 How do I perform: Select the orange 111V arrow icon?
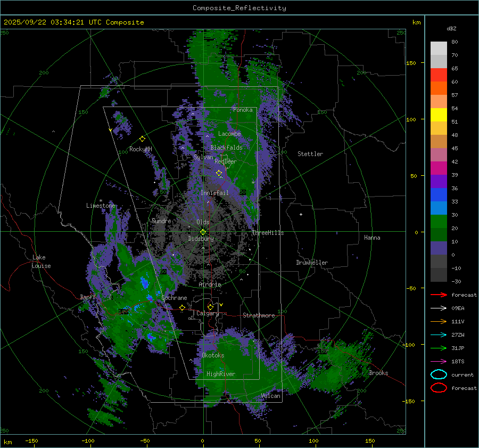(439, 321)
